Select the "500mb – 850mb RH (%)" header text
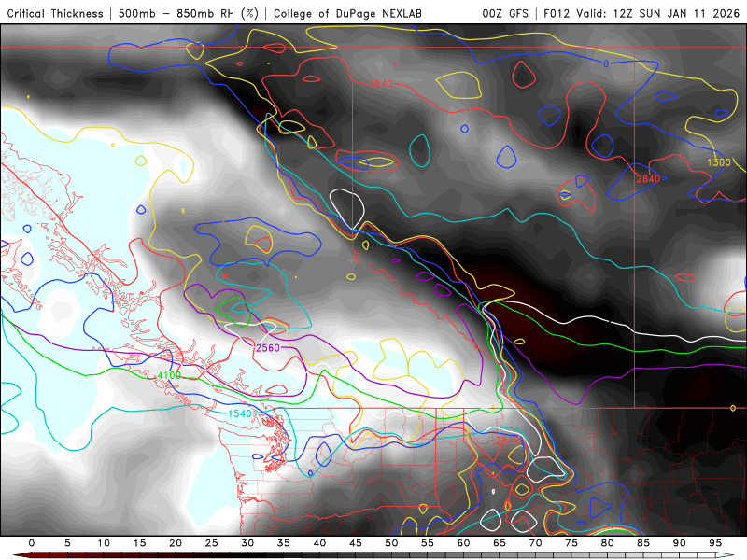This screenshot has width=747, height=560. [189, 13]
